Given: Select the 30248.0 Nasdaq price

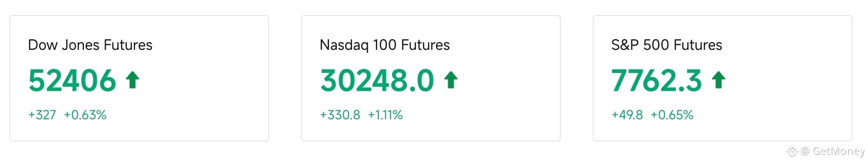Looking at the screenshot, I should pyautogui.click(x=377, y=81).
